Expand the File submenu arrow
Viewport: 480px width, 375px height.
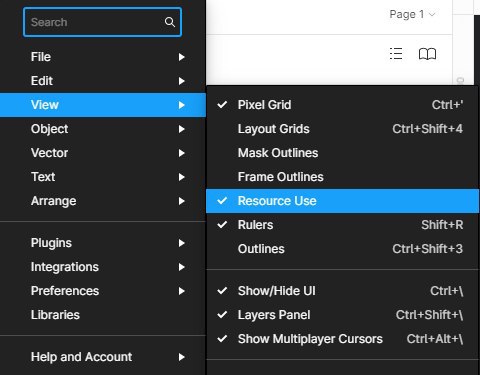pos(181,57)
